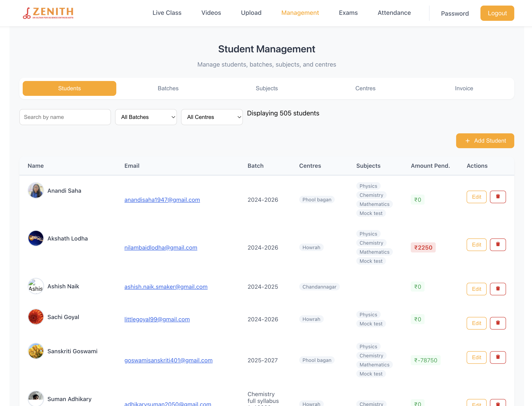Screen dimensions: 532x406
Task: Delete Anandi Saha with the trash icon
Action: [498, 197]
